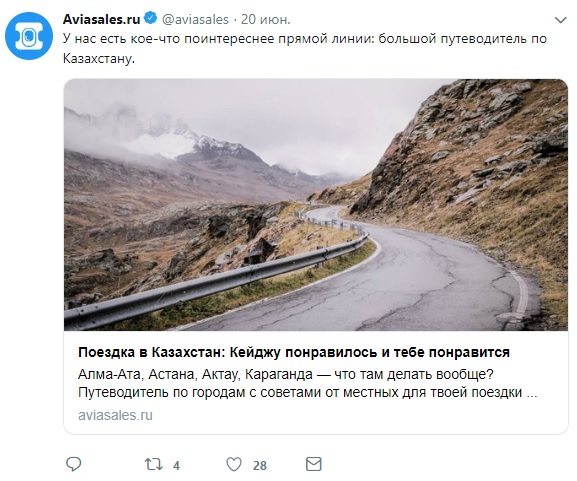
Task: Open the reply speech bubble icon
Action: click(x=74, y=464)
